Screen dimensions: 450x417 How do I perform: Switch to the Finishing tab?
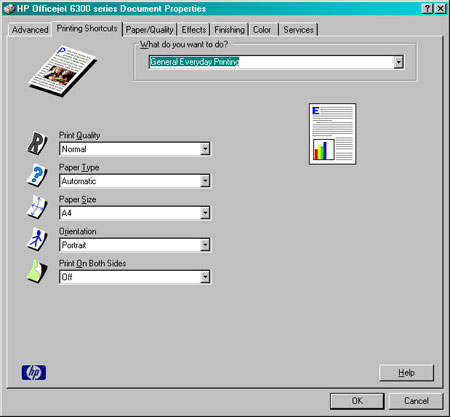(x=229, y=30)
